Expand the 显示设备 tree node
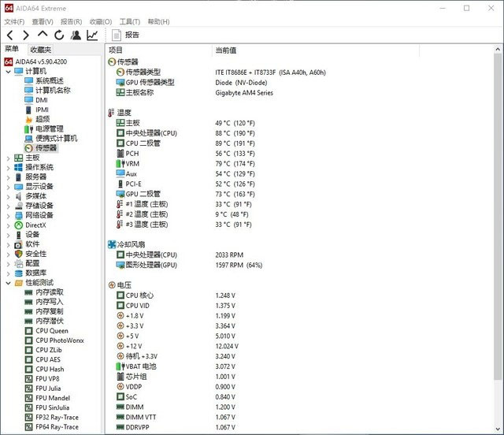Image resolution: width=504 pixels, height=435 pixels. [x=9, y=187]
